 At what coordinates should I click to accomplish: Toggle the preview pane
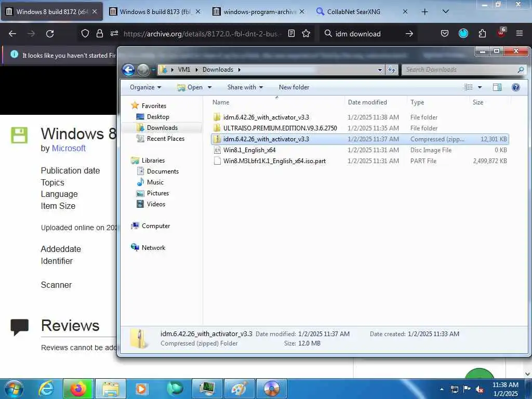coord(497,87)
